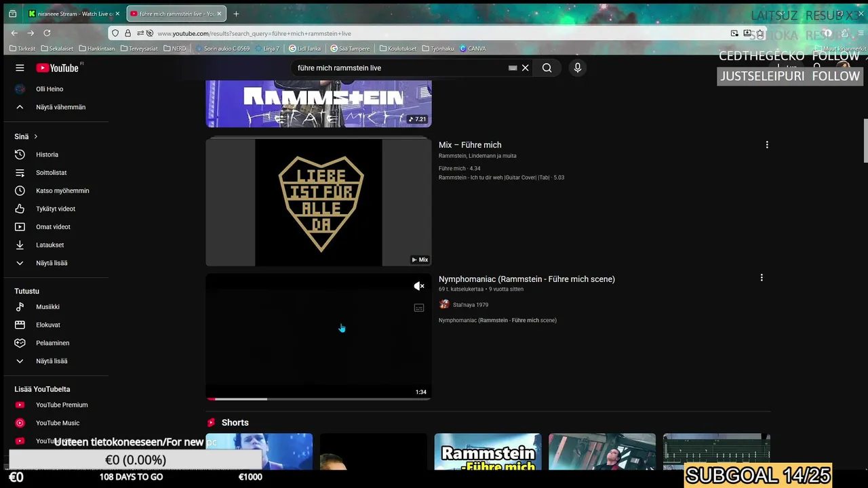
Task: Collapse subscriptions with Näytä vähemmän
Action: coord(56,107)
